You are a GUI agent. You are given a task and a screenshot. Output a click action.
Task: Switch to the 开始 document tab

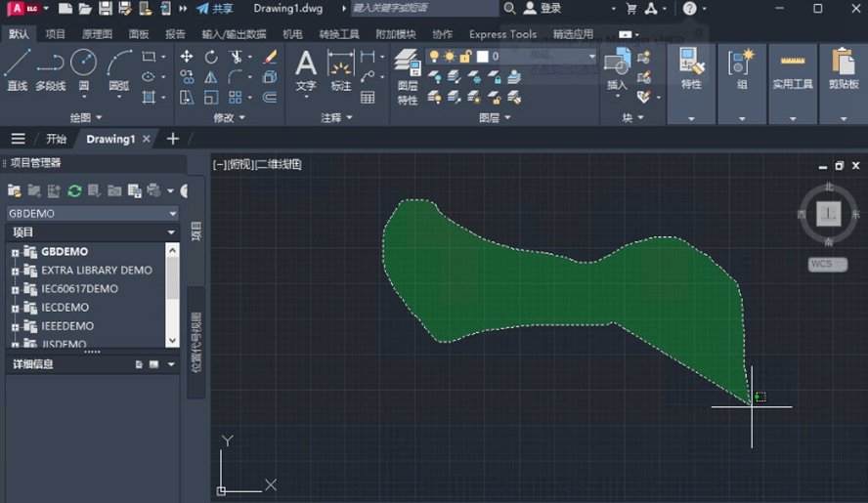click(x=56, y=139)
